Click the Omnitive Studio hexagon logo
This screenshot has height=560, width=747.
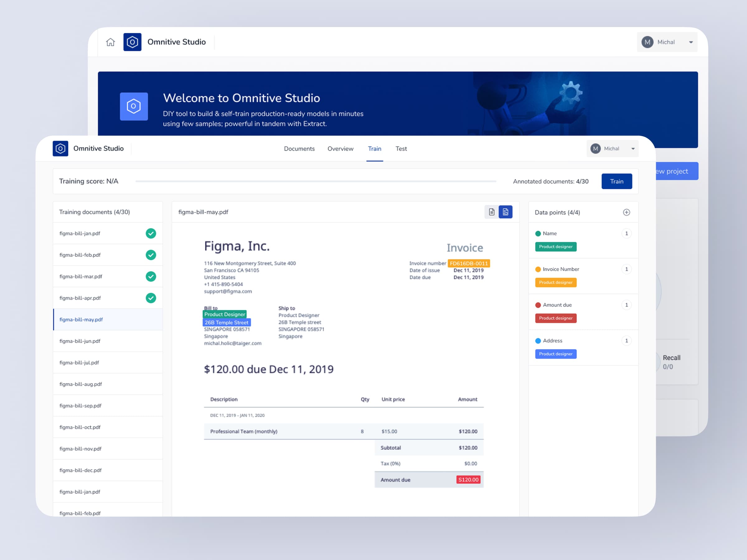click(x=60, y=148)
